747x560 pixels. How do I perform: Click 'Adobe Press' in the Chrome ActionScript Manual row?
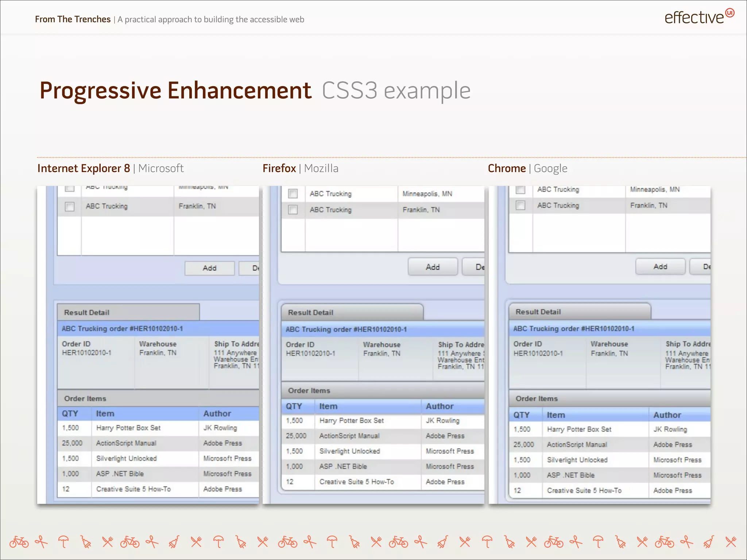(x=673, y=444)
